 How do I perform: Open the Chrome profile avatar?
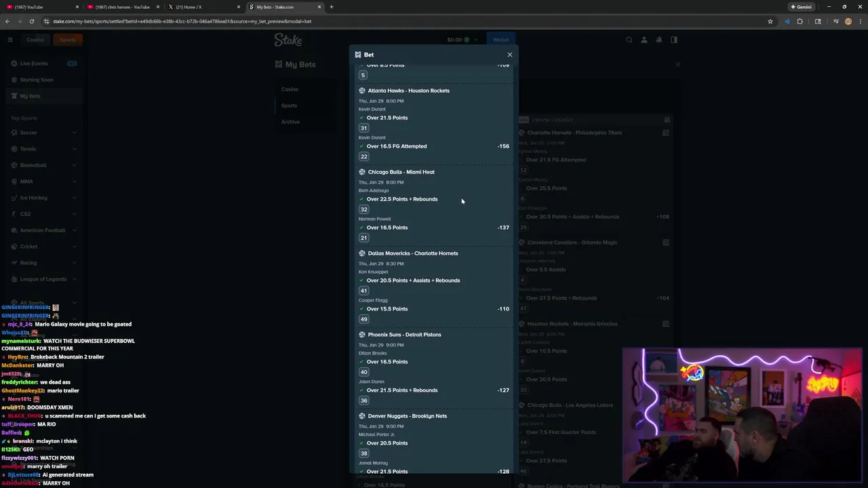(x=848, y=21)
